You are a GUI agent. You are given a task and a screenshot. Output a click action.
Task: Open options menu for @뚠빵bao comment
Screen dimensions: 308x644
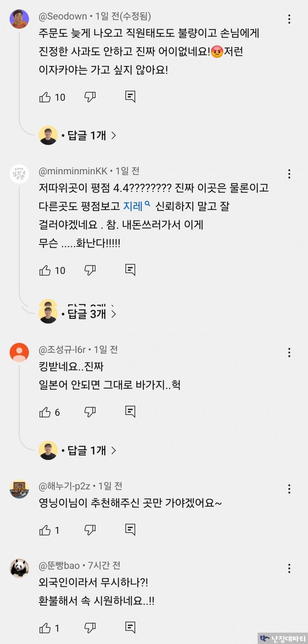(289, 568)
